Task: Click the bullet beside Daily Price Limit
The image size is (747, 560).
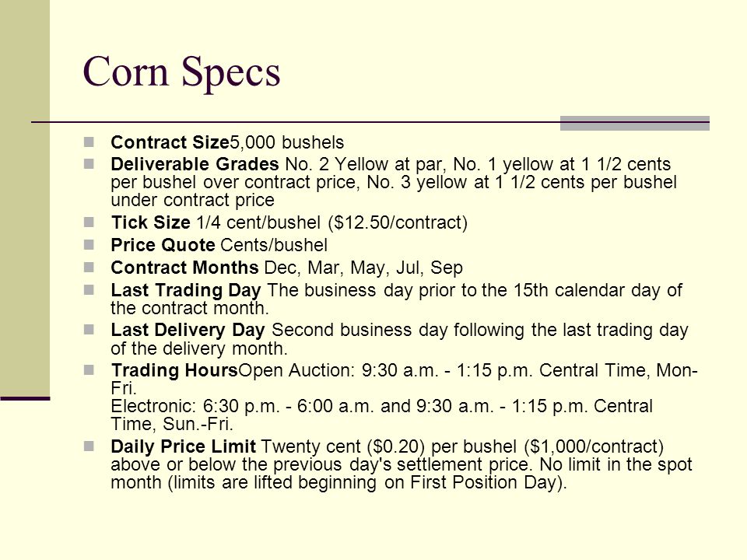Action: [89, 446]
